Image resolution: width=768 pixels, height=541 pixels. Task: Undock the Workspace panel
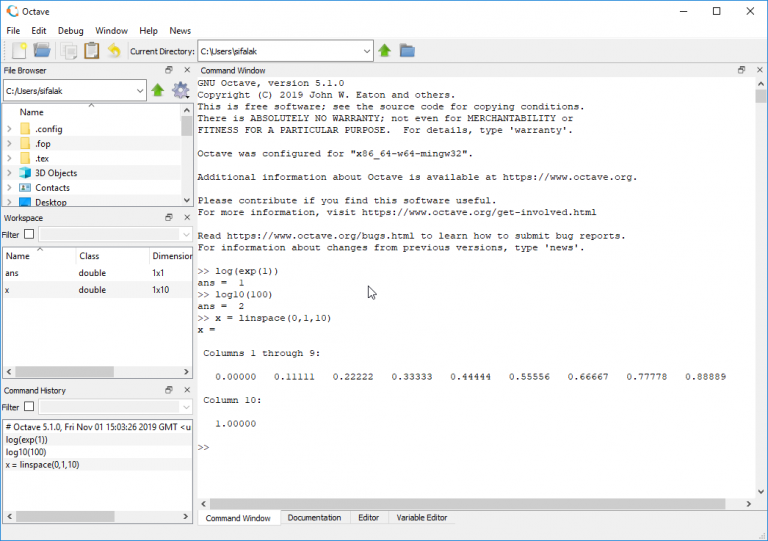click(x=169, y=217)
